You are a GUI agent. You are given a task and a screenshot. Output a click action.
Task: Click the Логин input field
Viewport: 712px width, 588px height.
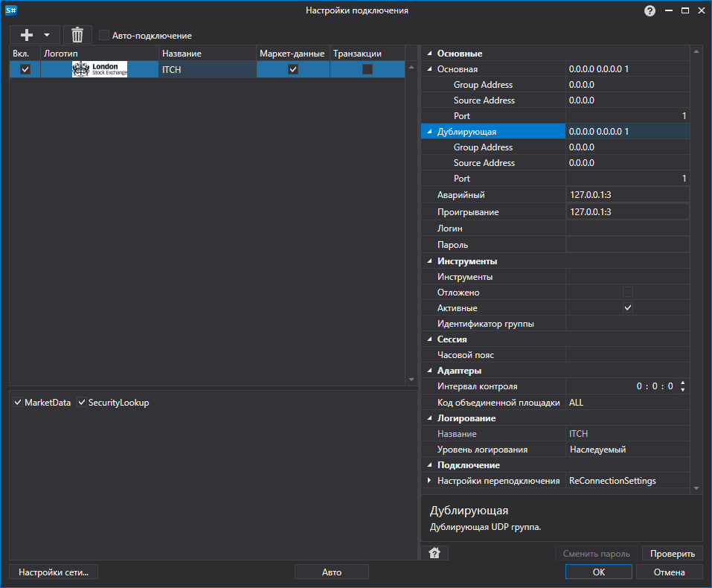click(x=627, y=228)
